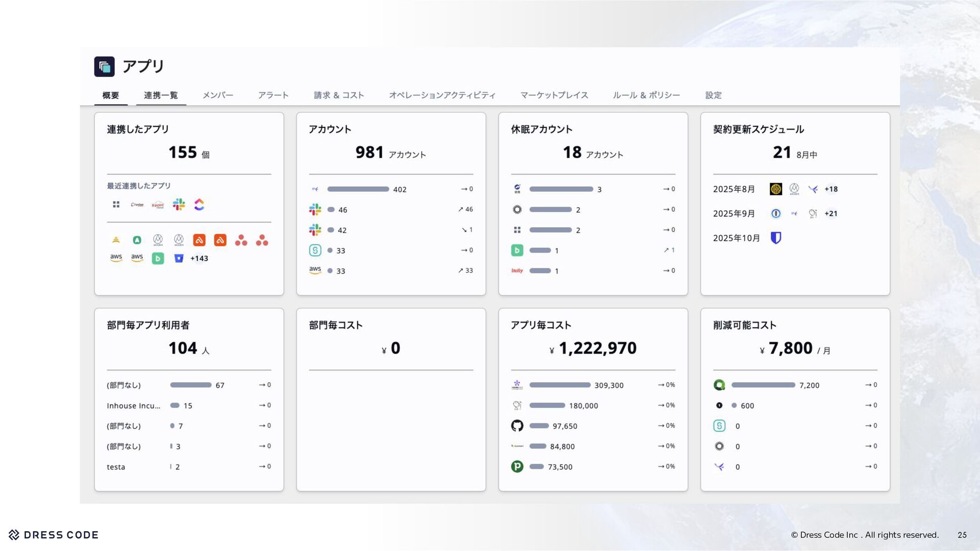
Task: Open the オペレーションアクティビティ tab
Action: point(442,95)
